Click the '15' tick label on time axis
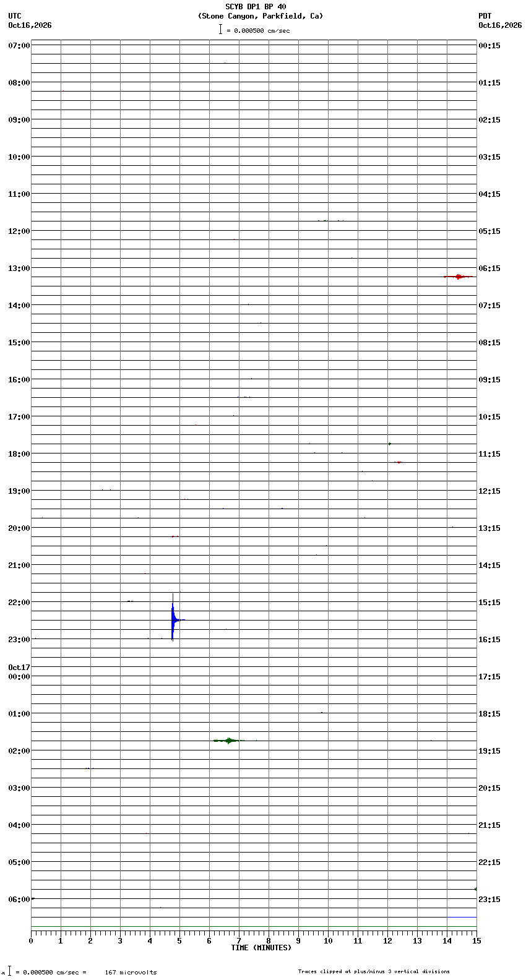Image resolution: width=526 pixels, height=980 pixels. coord(476,941)
